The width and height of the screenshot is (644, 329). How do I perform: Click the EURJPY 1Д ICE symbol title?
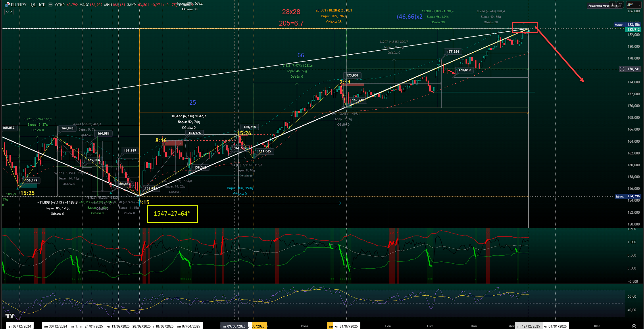[x=28, y=5]
